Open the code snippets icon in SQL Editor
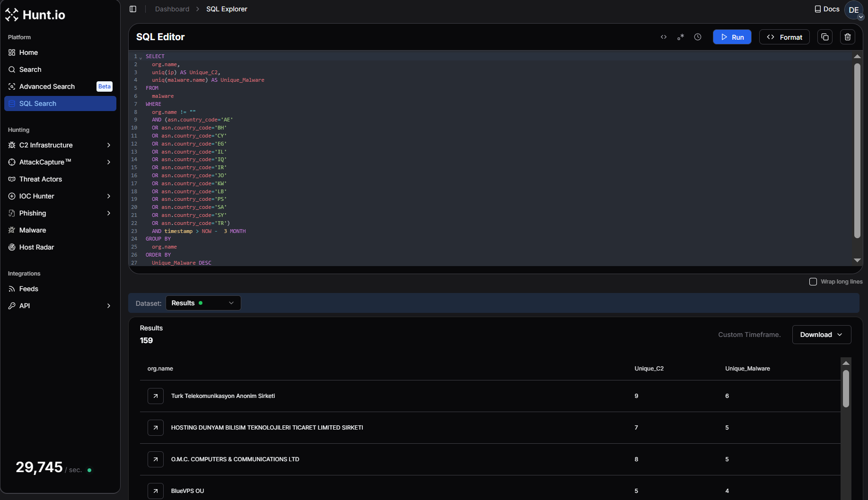This screenshot has width=868, height=500. pyautogui.click(x=664, y=37)
